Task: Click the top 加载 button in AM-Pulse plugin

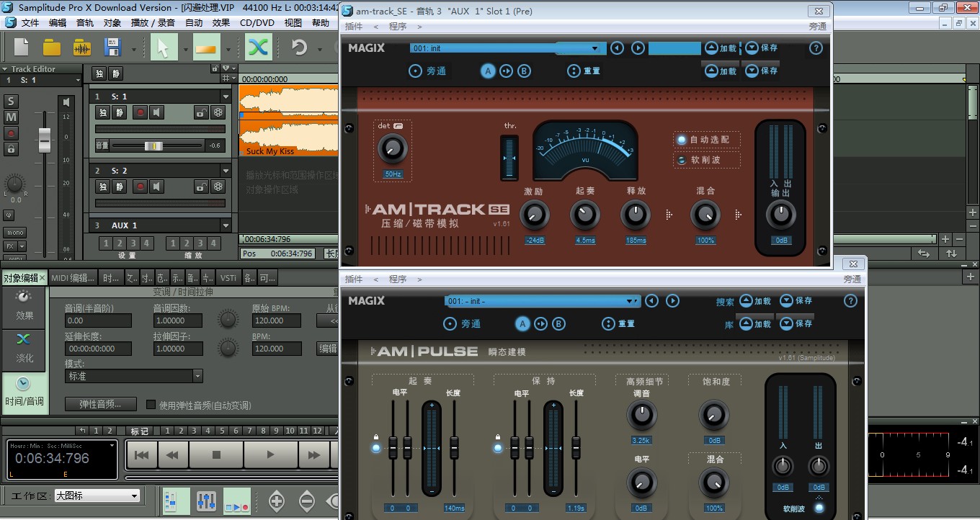Action: click(x=755, y=301)
